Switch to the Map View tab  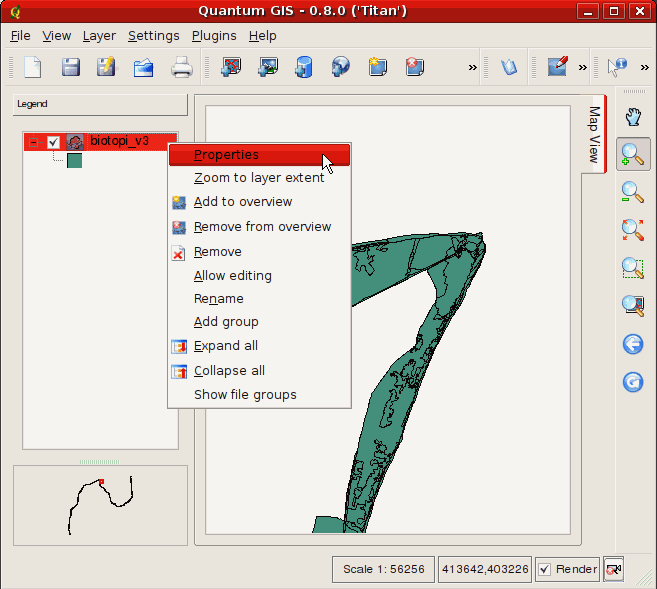(x=594, y=134)
